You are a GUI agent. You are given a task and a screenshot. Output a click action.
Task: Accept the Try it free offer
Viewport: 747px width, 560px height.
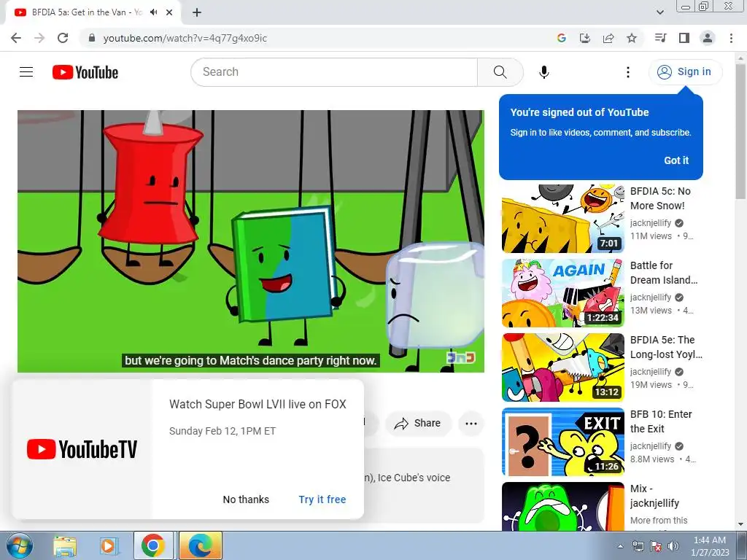coord(322,499)
